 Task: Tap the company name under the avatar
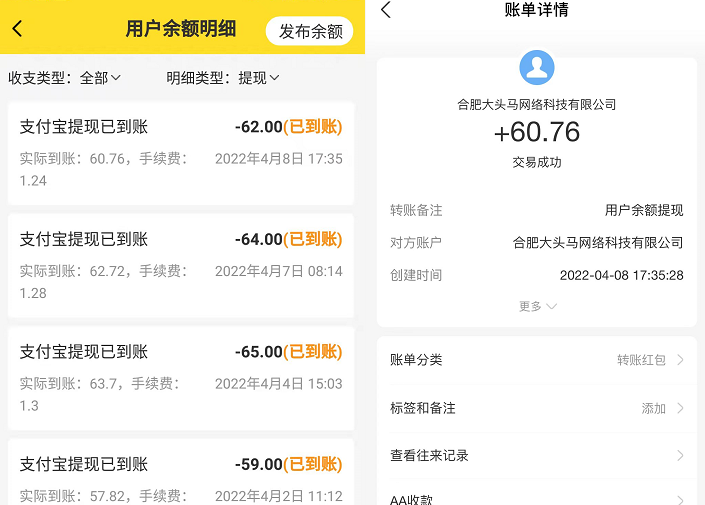(537, 105)
